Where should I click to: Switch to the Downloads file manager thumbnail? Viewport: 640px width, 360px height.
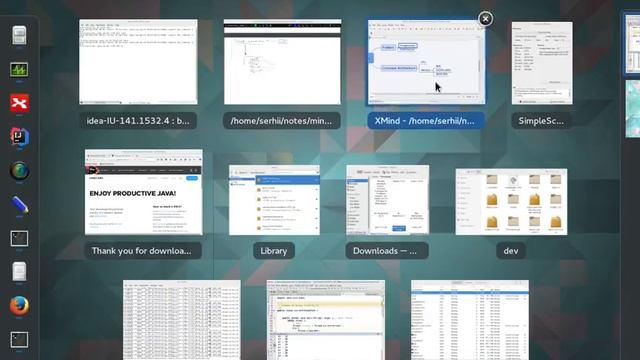(x=387, y=200)
